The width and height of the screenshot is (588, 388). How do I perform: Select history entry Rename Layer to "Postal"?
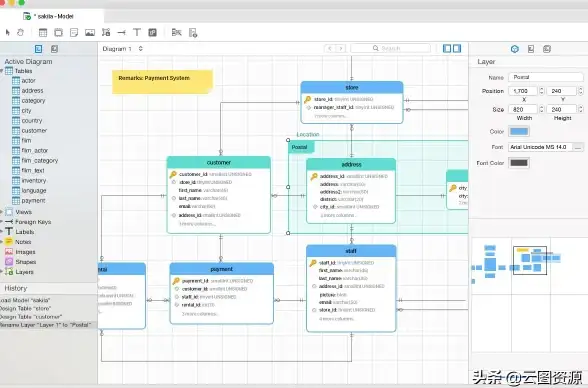(49, 325)
